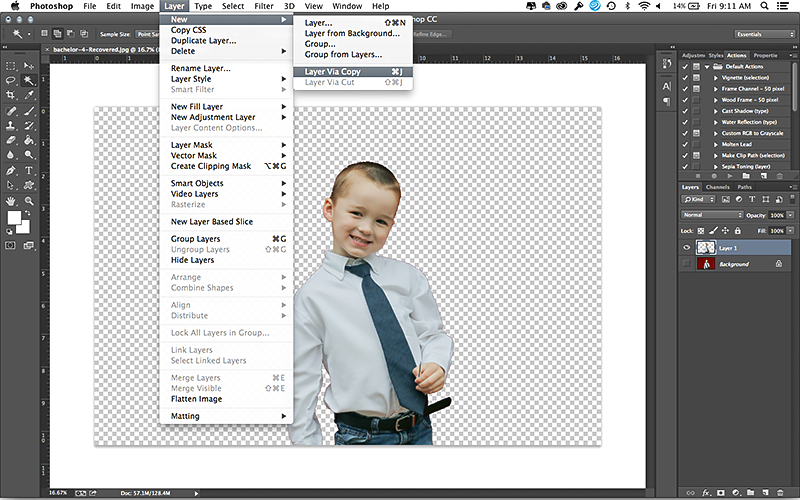The height and width of the screenshot is (500, 800).
Task: Select the History Brush tool
Action: tap(29, 126)
